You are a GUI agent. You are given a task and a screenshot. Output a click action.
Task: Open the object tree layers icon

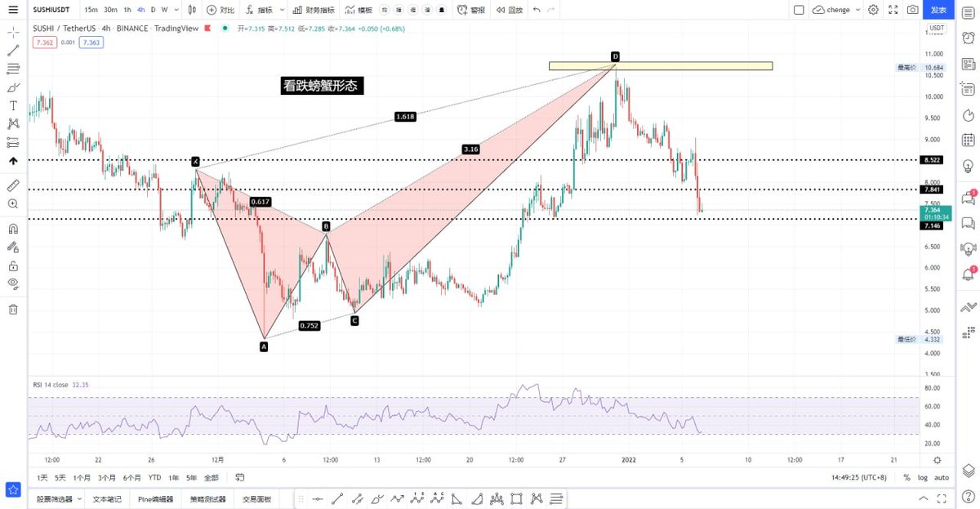click(969, 470)
